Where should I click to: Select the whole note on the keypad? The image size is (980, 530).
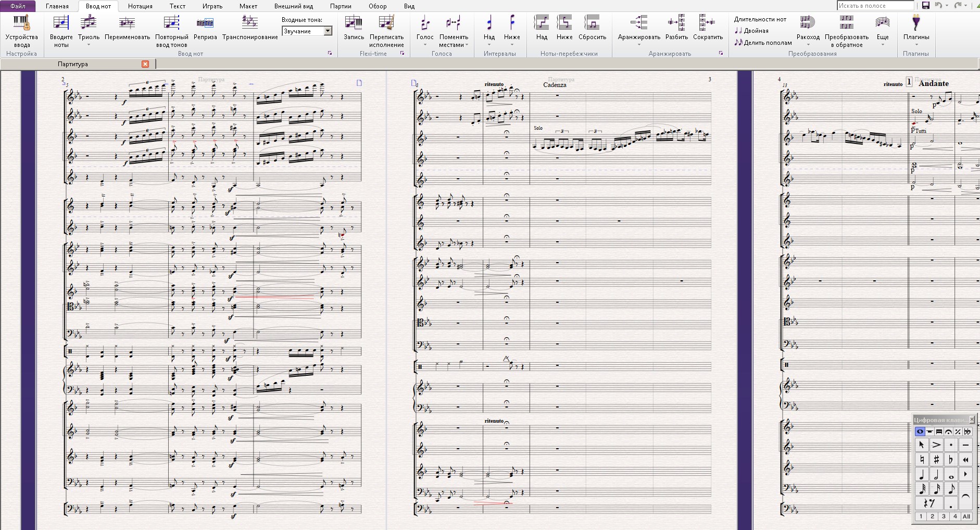(951, 475)
